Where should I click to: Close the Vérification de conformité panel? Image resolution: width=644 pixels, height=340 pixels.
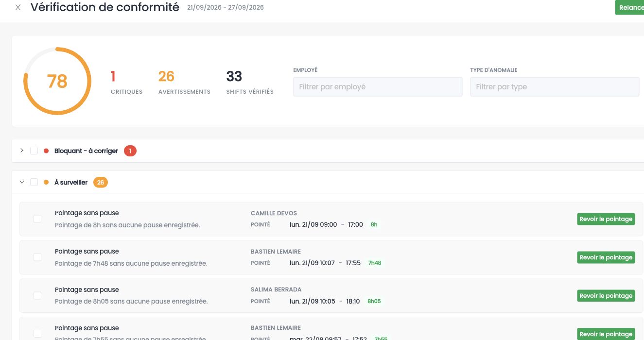click(x=18, y=8)
